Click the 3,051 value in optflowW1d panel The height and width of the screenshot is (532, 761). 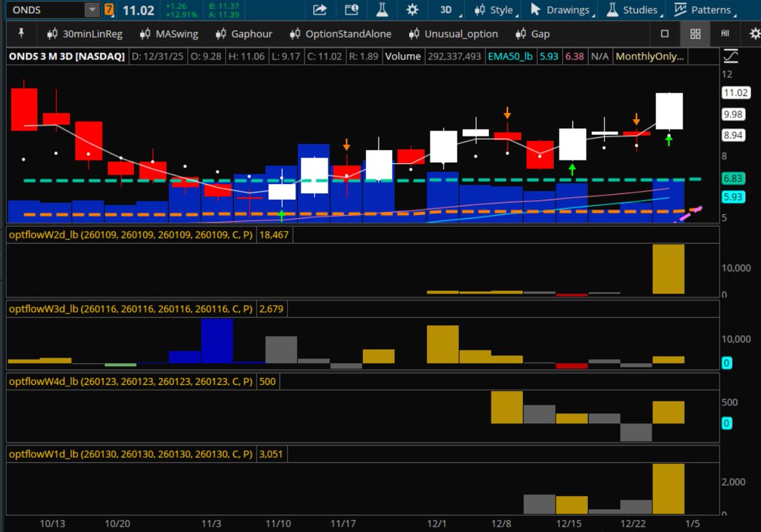(272, 455)
